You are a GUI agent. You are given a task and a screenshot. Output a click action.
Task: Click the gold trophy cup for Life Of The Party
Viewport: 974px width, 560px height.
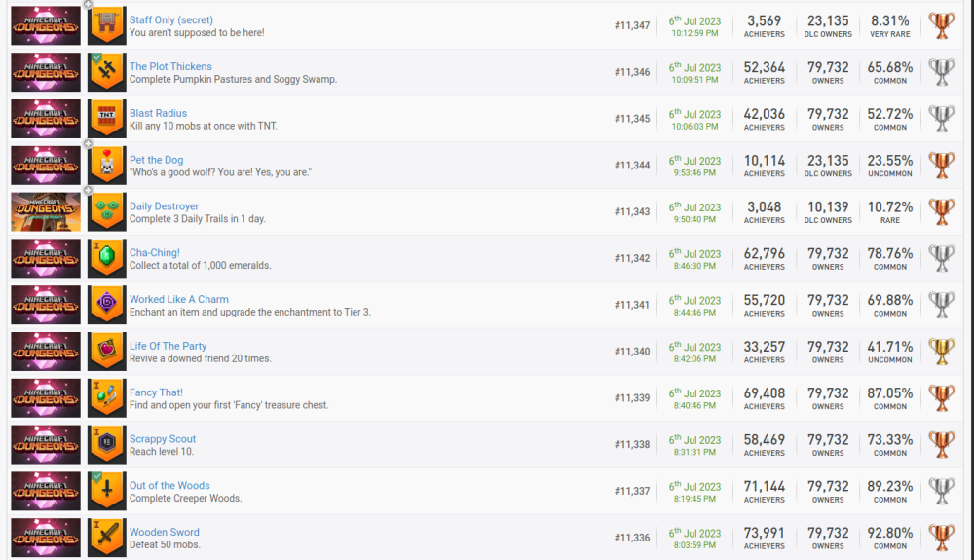click(x=942, y=352)
